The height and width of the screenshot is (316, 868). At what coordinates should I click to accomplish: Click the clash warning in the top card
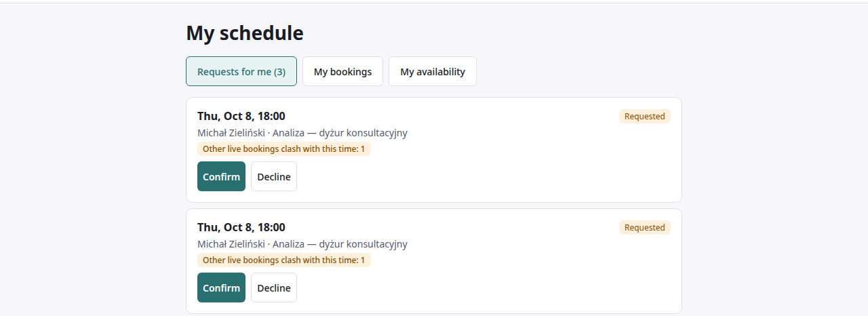click(x=284, y=149)
